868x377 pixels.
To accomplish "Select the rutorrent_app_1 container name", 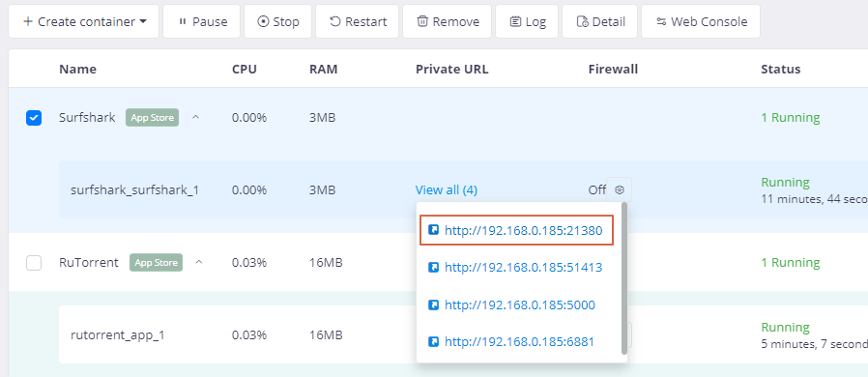I will [117, 334].
